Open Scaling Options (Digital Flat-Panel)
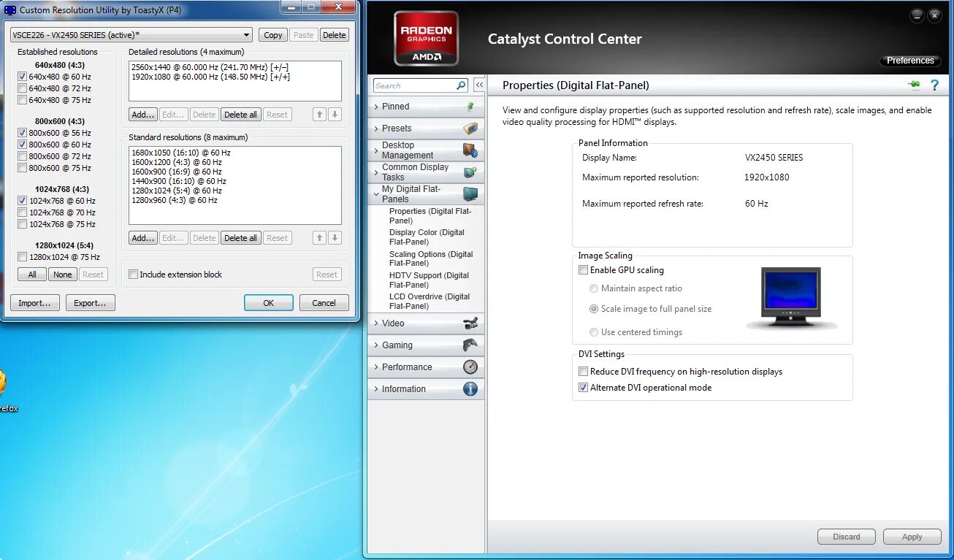Image resolution: width=954 pixels, height=560 pixels. (x=431, y=258)
